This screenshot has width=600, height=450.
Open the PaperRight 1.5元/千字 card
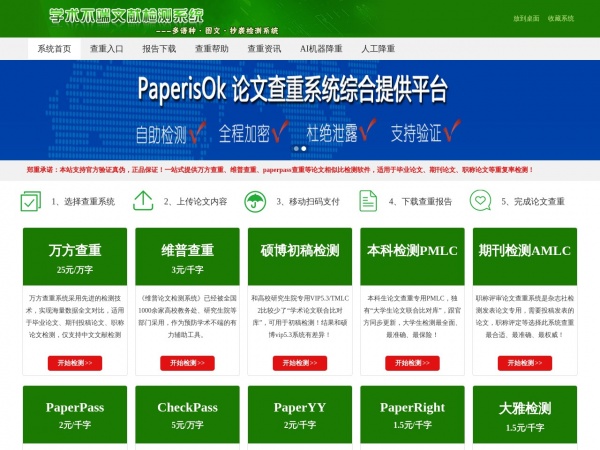412,414
